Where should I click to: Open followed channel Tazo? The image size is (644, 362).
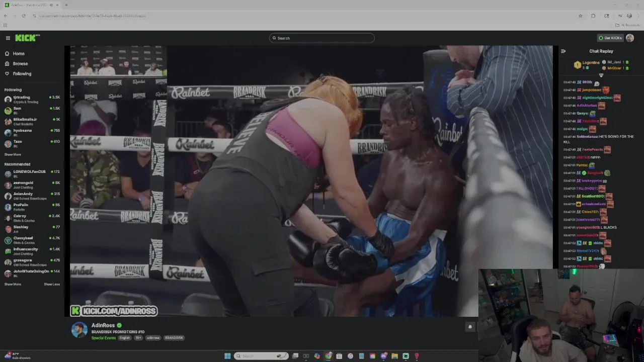point(32,143)
